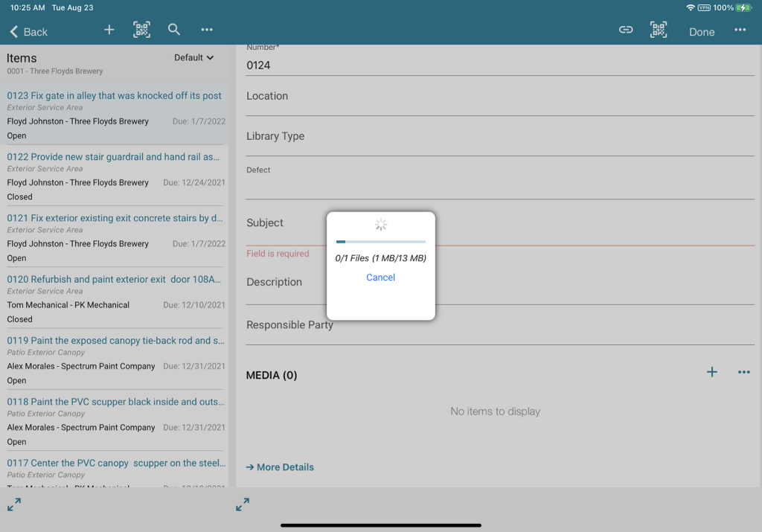Expand the detail form panel
Image resolution: width=762 pixels, height=532 pixels.
243,504
